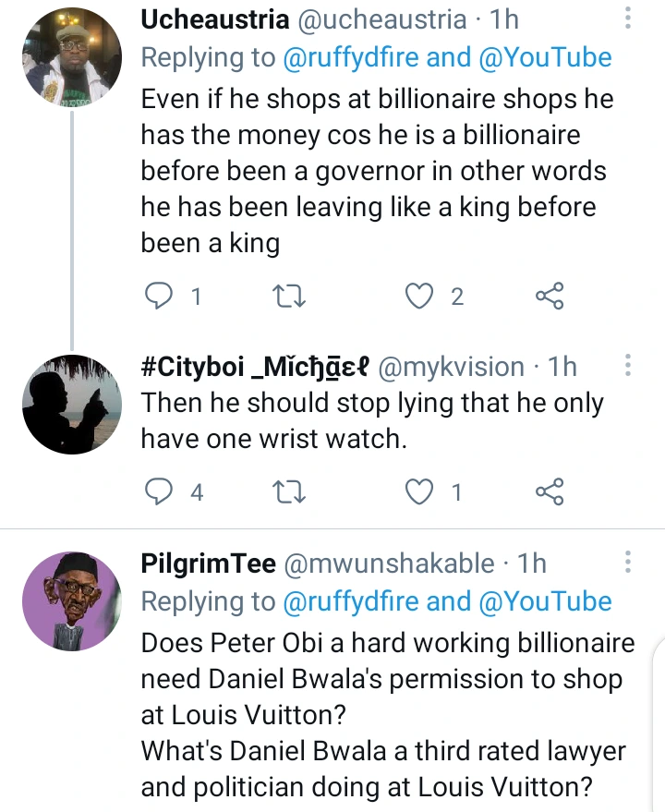Share Ucheaustria's tweet
Image resolution: width=665 pixels, height=812 pixels.
point(550,296)
